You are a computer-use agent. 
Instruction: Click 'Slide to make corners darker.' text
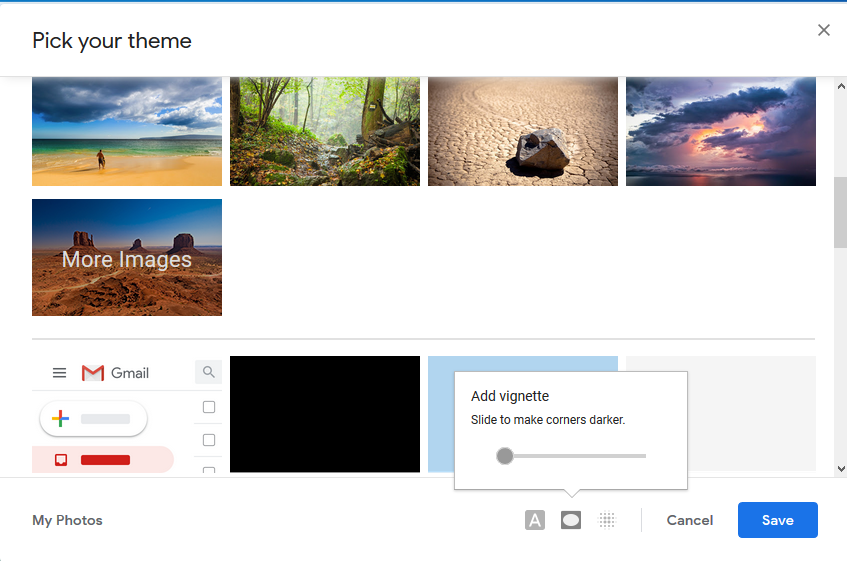548,420
